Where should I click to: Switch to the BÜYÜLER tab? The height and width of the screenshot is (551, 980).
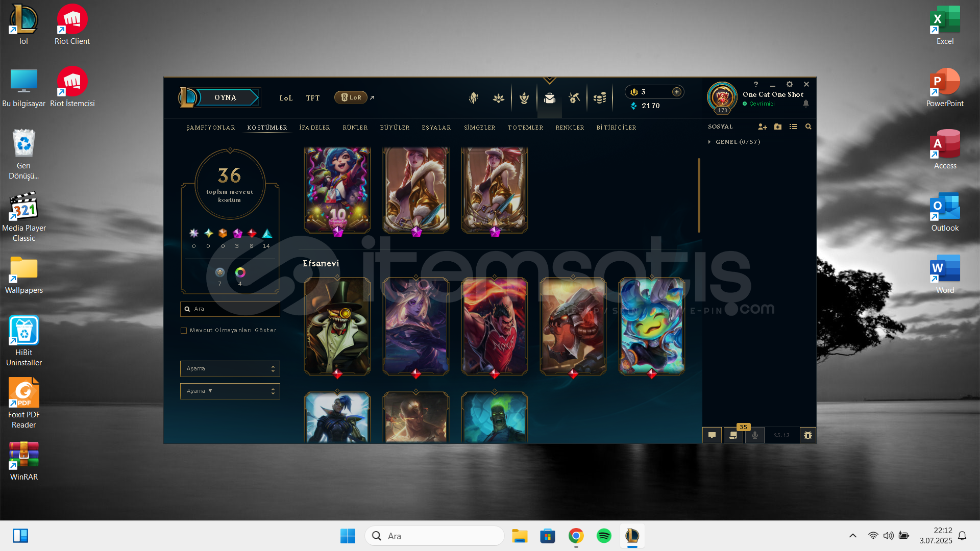point(395,128)
